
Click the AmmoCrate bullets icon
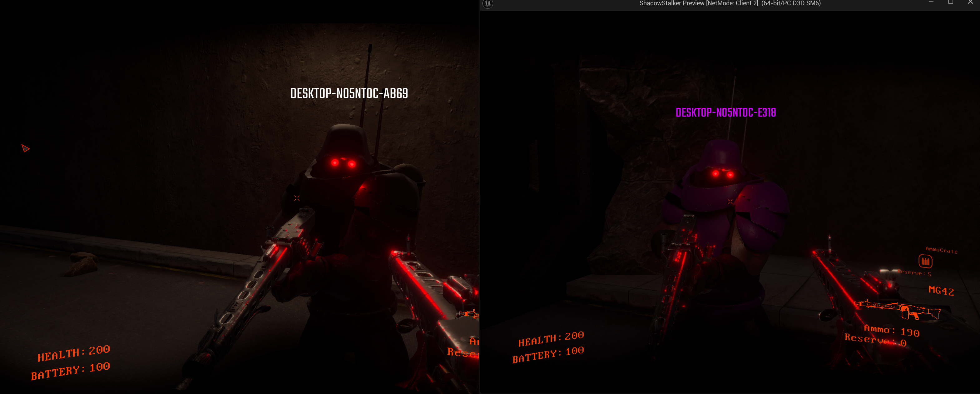(925, 261)
